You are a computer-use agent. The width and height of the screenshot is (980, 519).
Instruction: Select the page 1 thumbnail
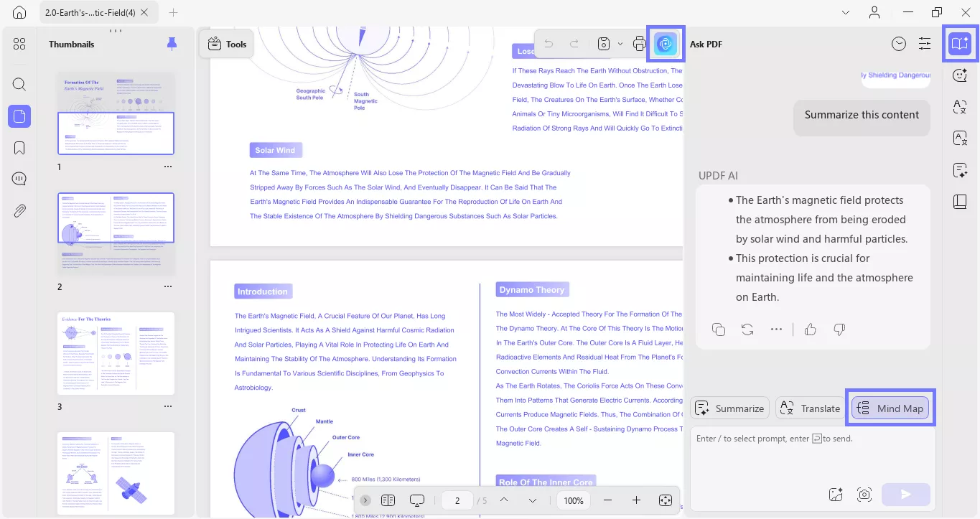click(x=116, y=113)
